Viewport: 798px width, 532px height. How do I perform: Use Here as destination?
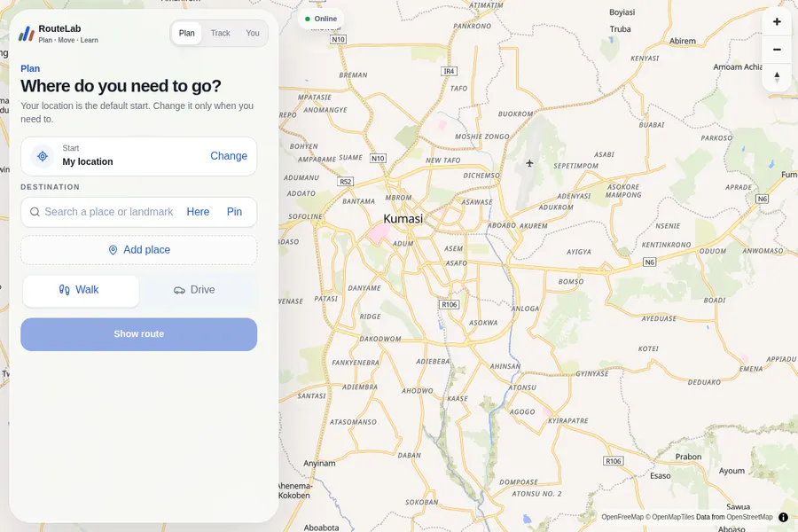click(198, 212)
